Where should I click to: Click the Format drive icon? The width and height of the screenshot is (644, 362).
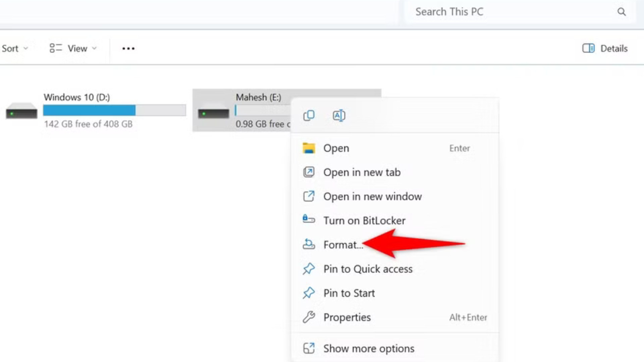309,244
